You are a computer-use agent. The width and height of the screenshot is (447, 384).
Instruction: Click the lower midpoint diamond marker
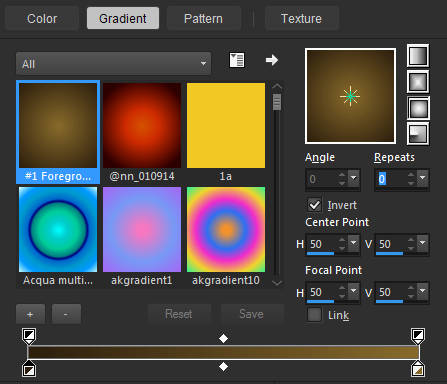point(223,367)
